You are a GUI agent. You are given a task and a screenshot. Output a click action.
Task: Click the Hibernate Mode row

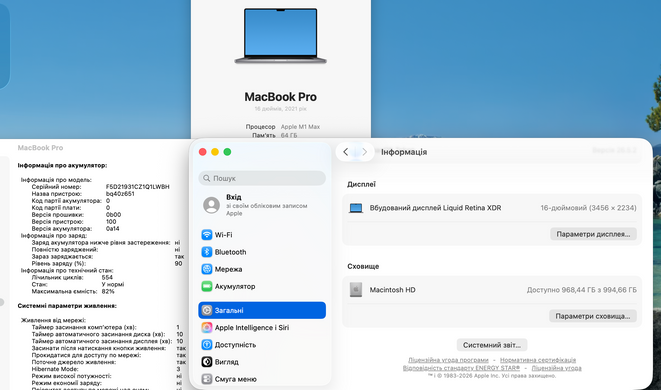pyautogui.click(x=106, y=369)
